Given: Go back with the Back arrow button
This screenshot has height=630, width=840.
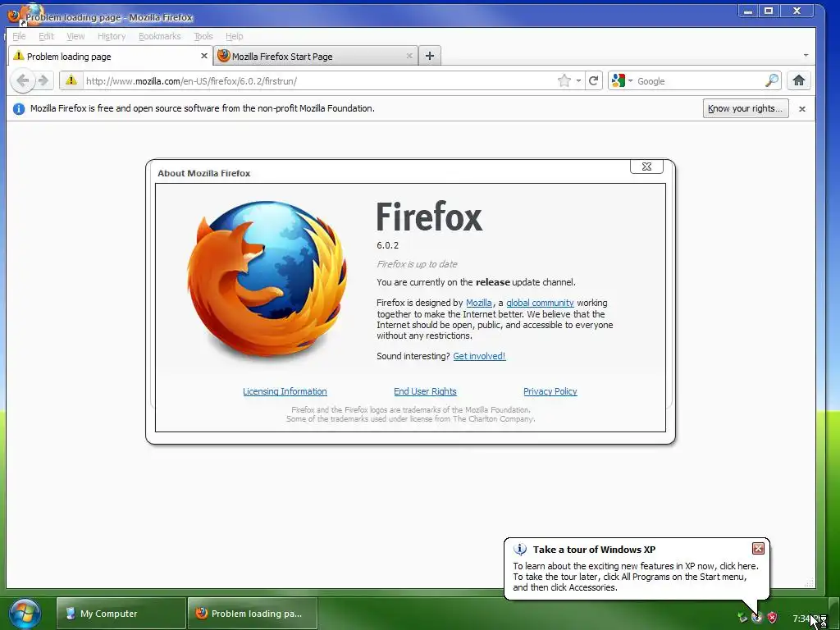Looking at the screenshot, I should click(x=22, y=81).
